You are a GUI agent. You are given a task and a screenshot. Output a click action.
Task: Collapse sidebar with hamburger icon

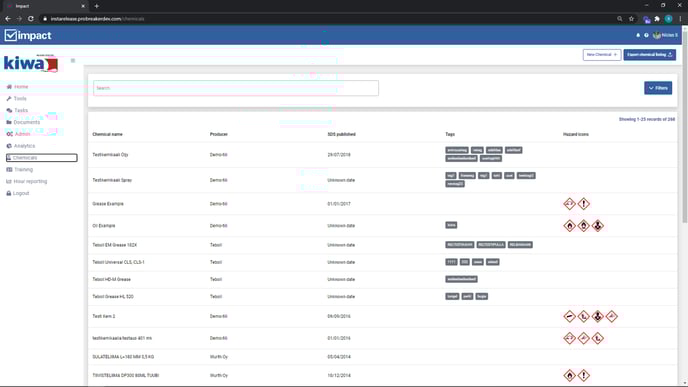73,61
